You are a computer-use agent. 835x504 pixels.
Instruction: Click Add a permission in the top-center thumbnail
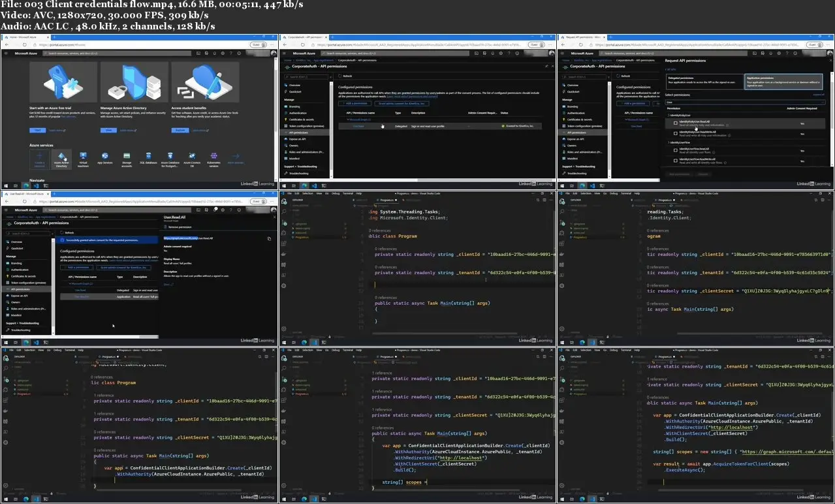click(x=355, y=103)
